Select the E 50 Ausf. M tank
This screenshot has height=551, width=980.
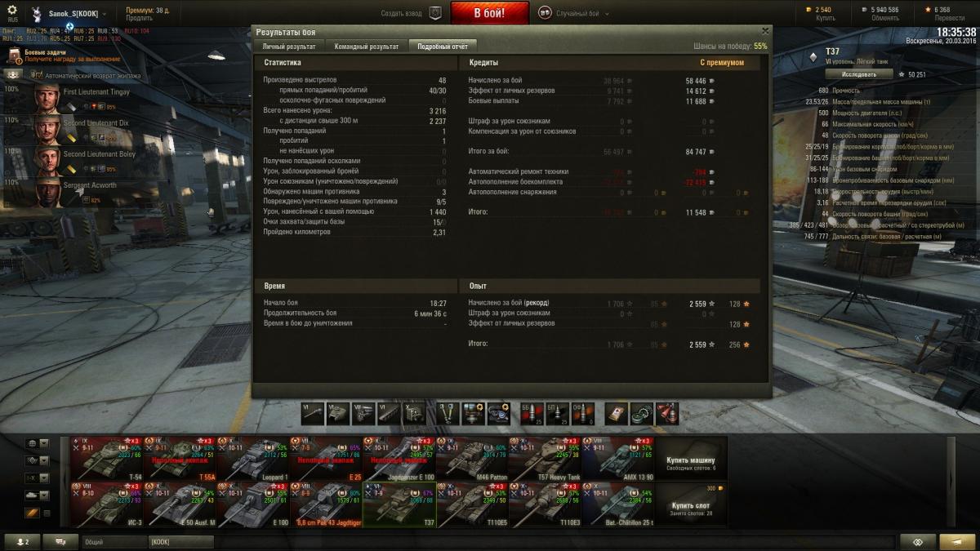point(180,504)
